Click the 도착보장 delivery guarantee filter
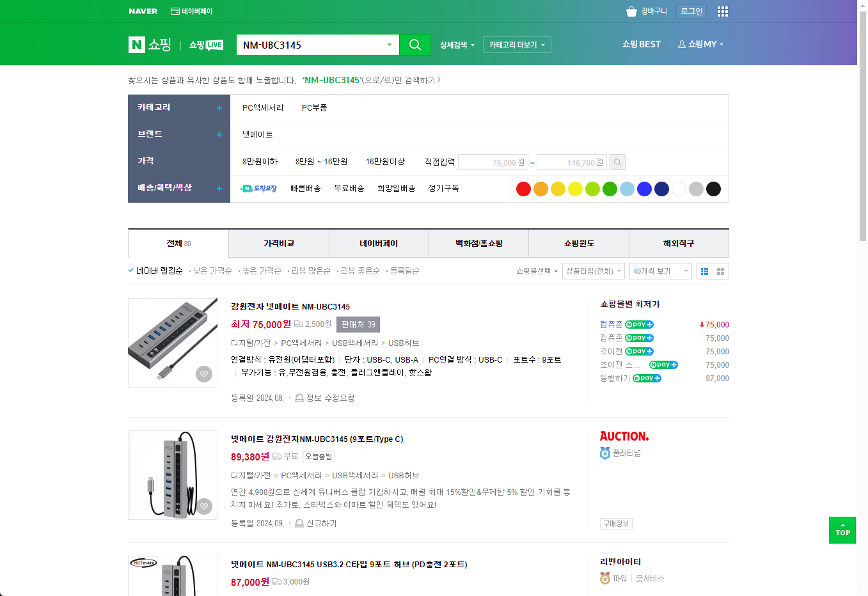The width and height of the screenshot is (868, 596). 258,189
